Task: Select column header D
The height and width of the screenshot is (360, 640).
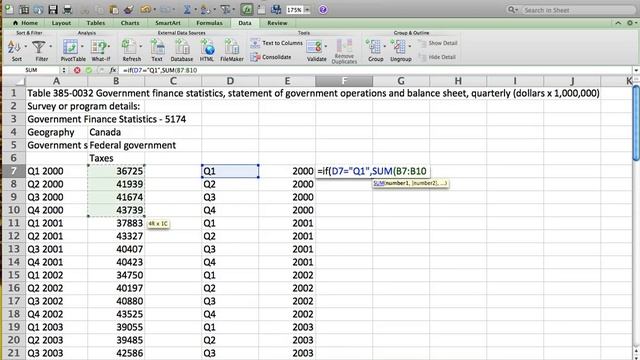Action: (230, 81)
